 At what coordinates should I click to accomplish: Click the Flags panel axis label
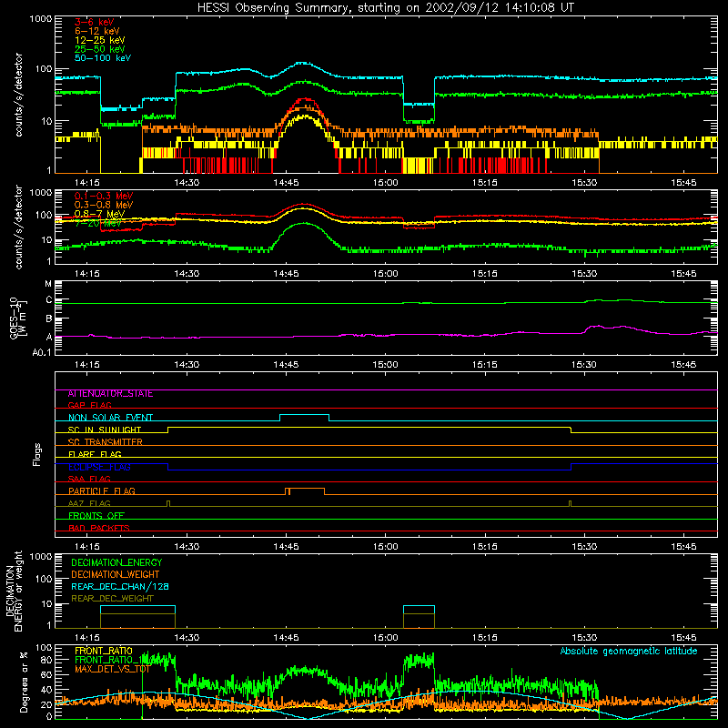pyautogui.click(x=37, y=454)
